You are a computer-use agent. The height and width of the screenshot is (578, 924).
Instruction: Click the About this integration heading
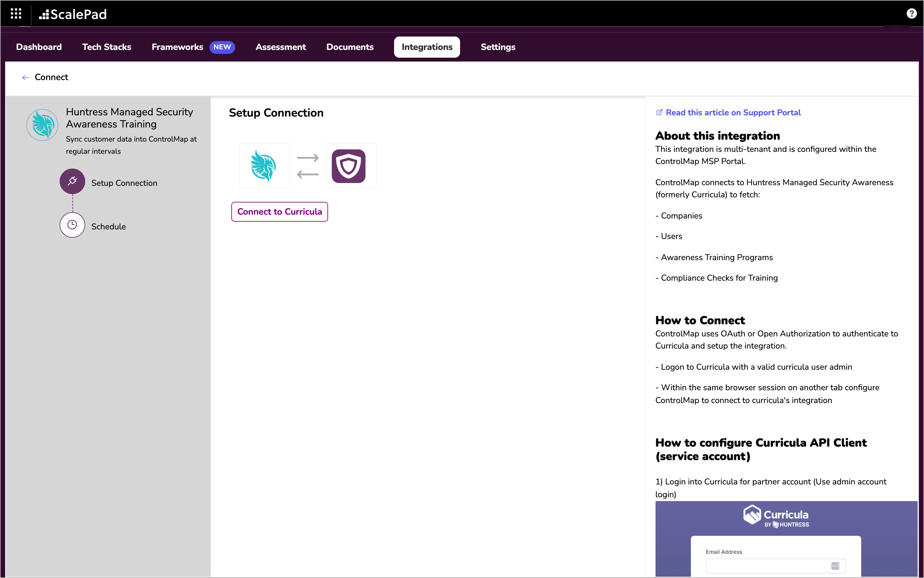[x=718, y=136]
